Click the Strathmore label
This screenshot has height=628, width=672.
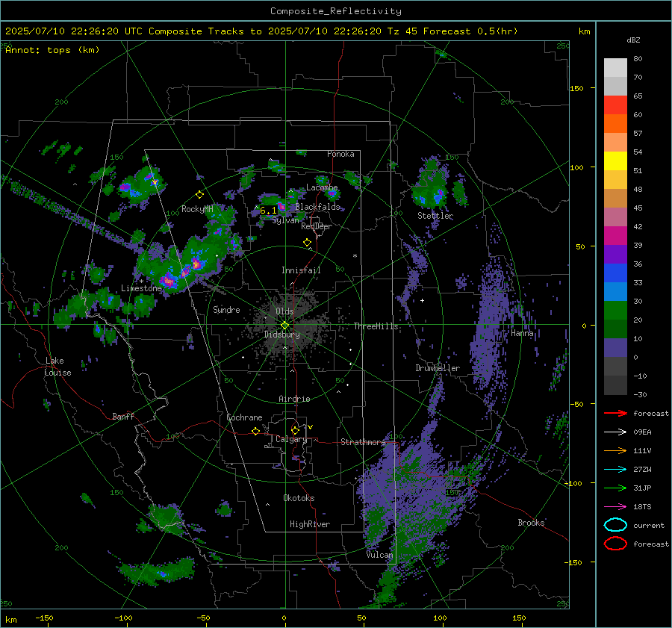[x=363, y=442]
